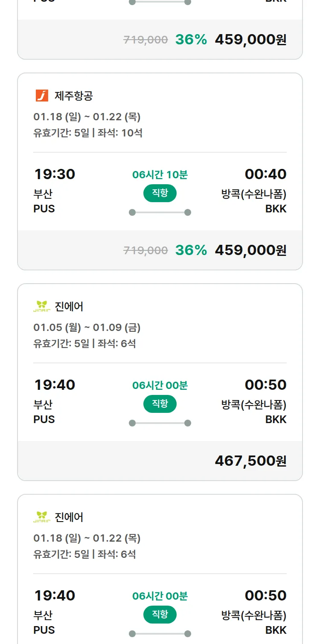Tap the Jin Air logo on the 01.18 flight
Screen dimensions: 320x644
pos(42,517)
